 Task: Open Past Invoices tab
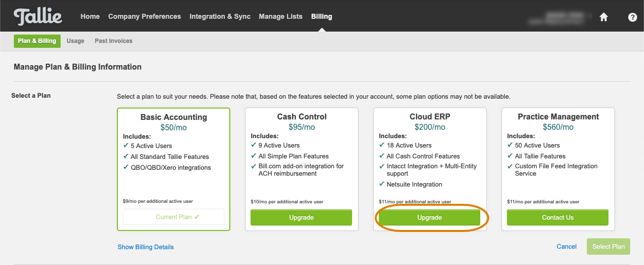113,41
